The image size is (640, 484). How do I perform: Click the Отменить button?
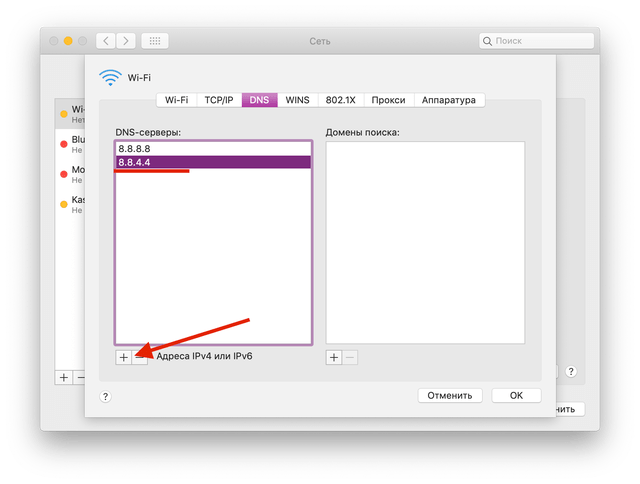450,395
